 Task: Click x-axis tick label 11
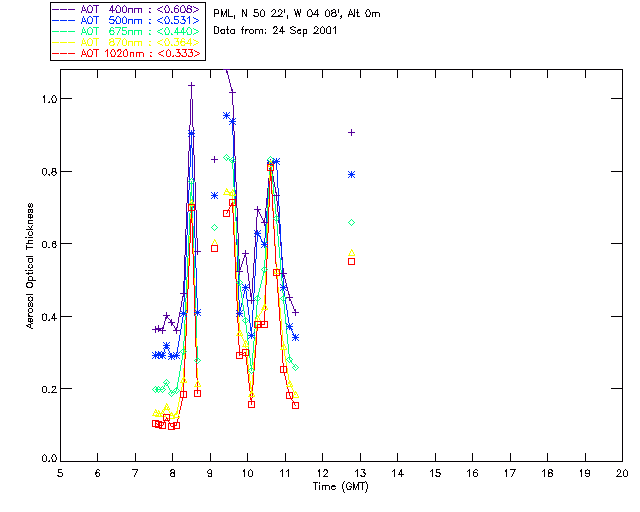(x=285, y=473)
